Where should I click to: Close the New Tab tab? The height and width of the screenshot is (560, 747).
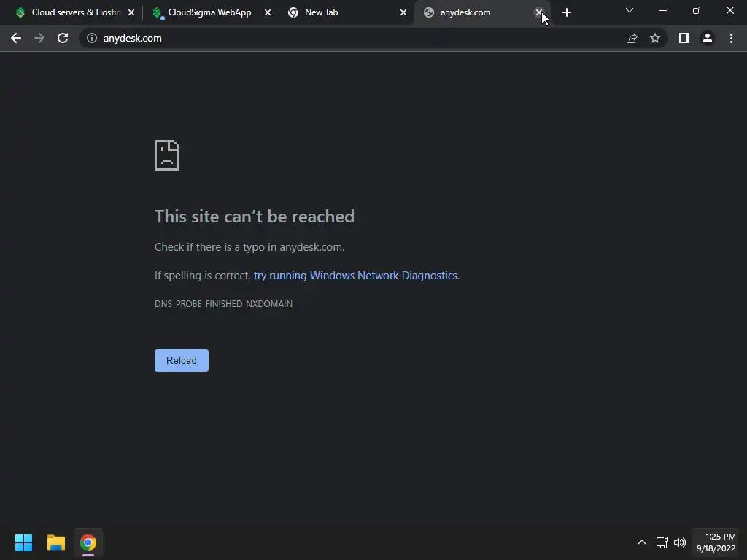403,12
